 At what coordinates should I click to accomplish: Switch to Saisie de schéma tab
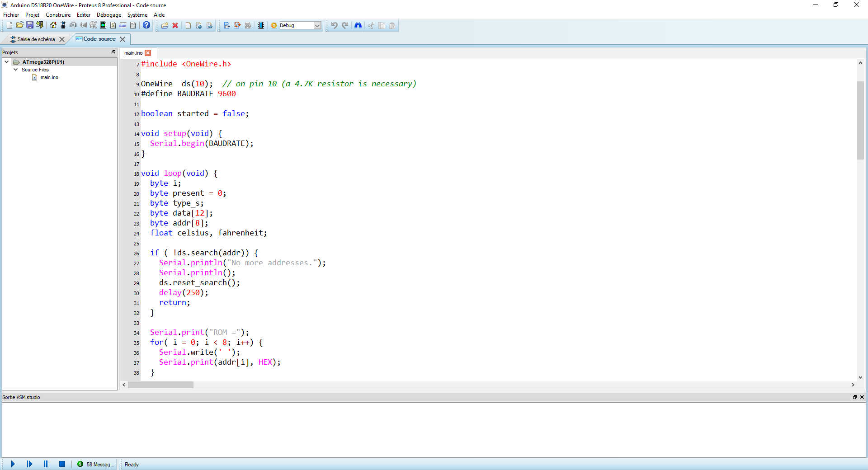tap(36, 39)
